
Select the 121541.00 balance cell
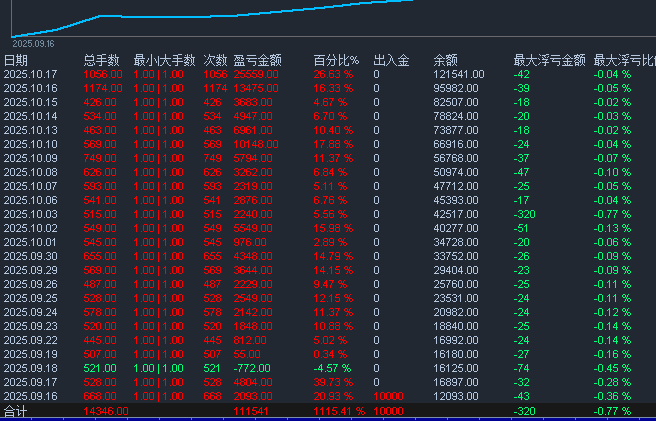click(459, 74)
